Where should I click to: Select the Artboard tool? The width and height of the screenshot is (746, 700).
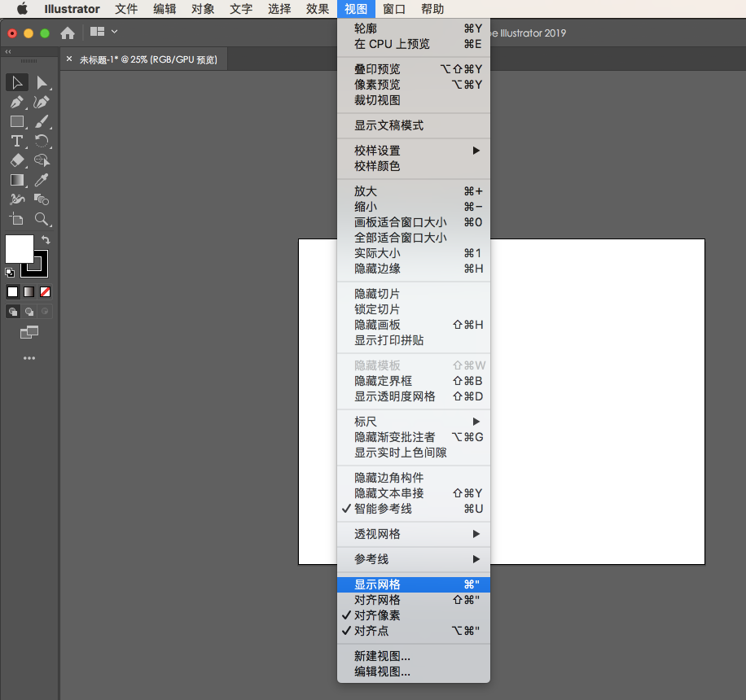[x=17, y=219]
